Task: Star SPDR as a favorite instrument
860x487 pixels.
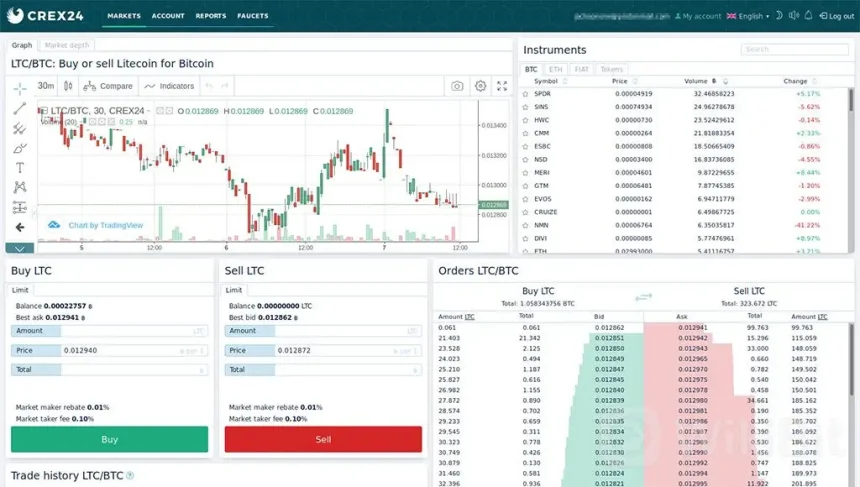Action: [526, 94]
